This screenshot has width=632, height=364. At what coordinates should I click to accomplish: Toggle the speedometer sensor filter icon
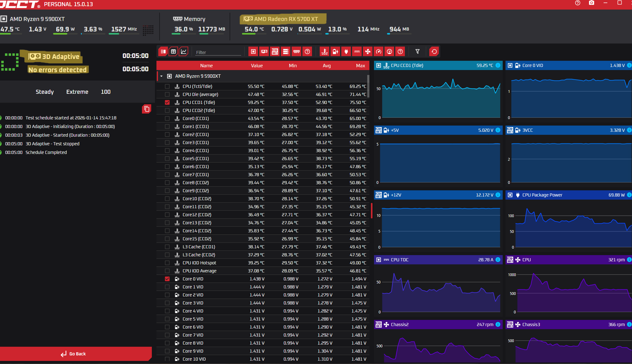[x=379, y=52]
